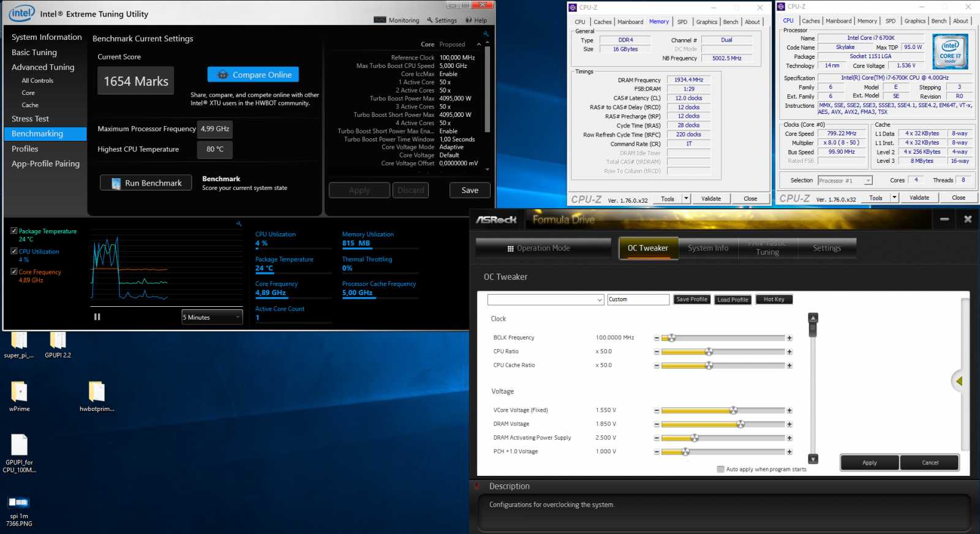The width and height of the screenshot is (980, 534).
Task: Decrease DRAM Activating Power Supply minus icon
Action: pyautogui.click(x=657, y=438)
